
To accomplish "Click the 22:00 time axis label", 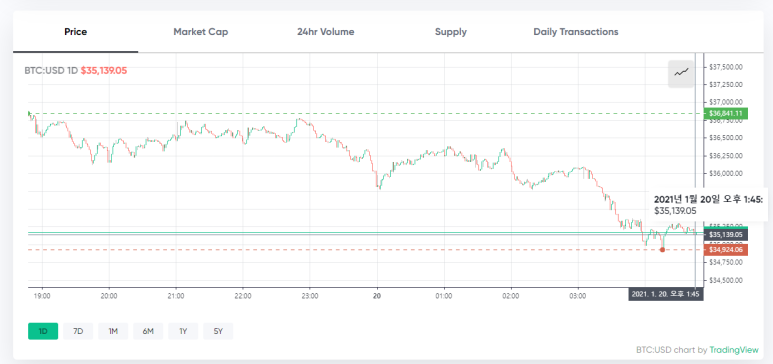I will point(243,296).
